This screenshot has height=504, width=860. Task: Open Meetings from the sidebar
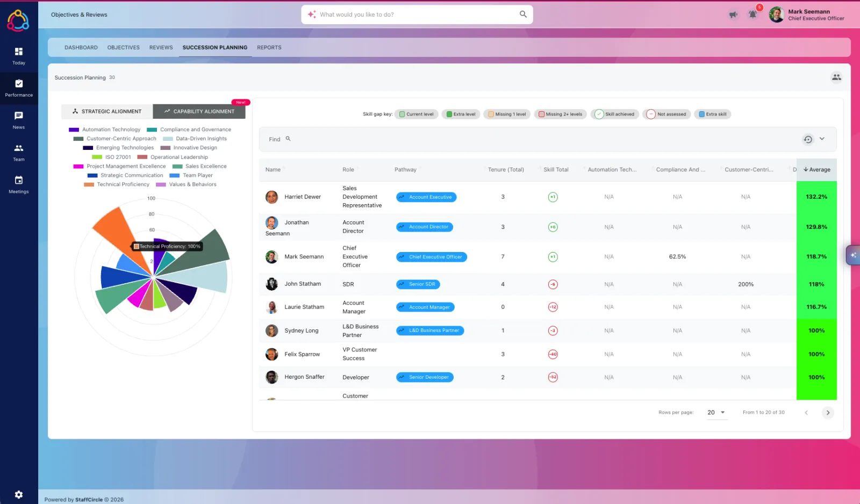point(19,185)
